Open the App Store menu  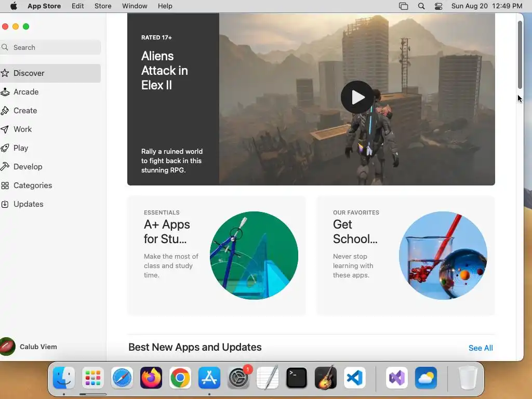pos(44,6)
